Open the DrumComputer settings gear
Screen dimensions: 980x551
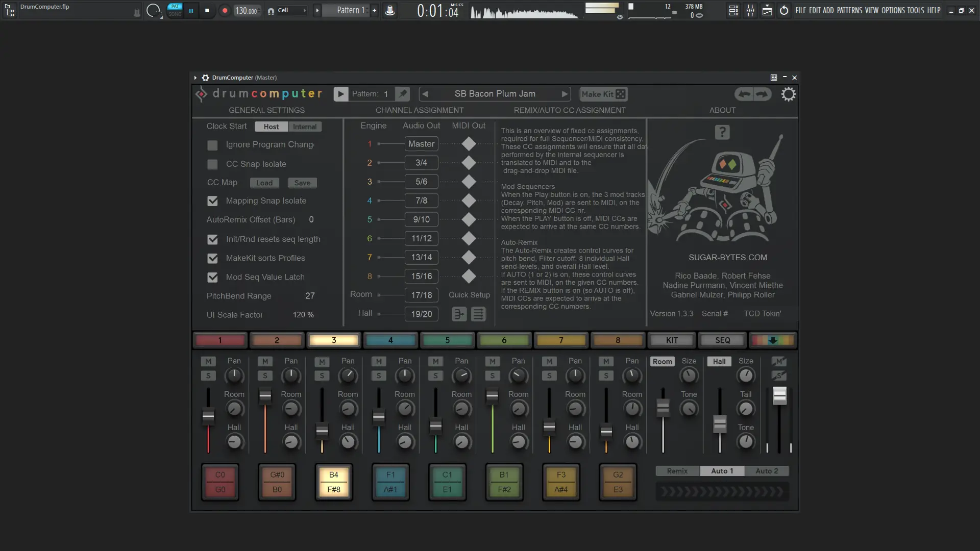pos(788,94)
